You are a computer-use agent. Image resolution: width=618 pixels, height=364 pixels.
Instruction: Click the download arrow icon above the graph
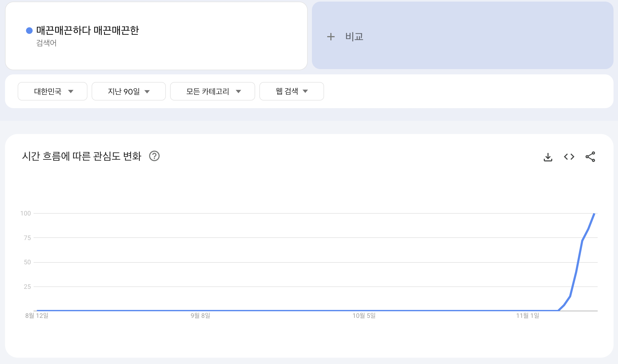pos(548,157)
